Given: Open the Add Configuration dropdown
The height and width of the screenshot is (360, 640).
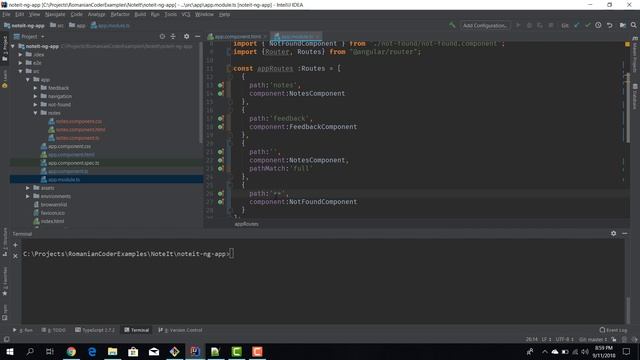Looking at the screenshot, I should (x=485, y=25).
